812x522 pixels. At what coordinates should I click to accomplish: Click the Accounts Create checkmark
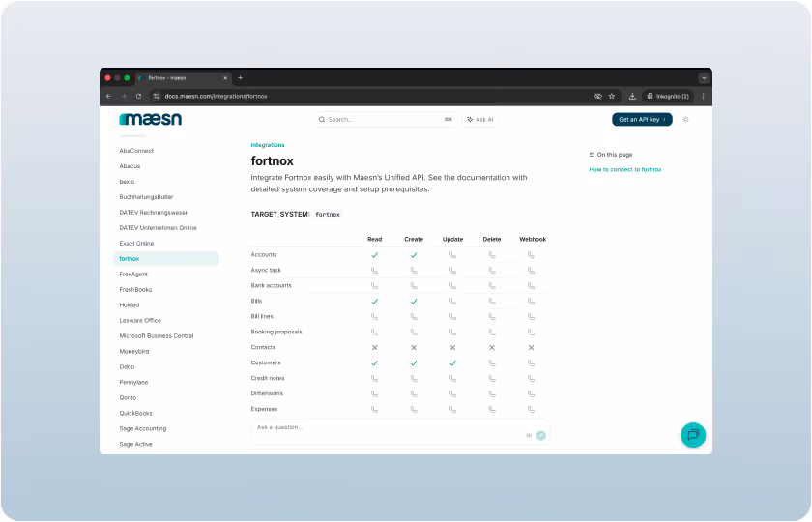[414, 255]
